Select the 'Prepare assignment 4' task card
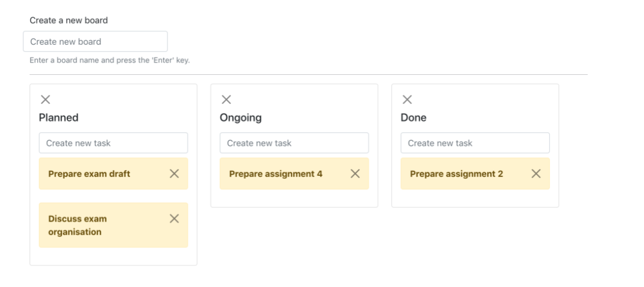This screenshot has height=287, width=644. tap(276, 174)
